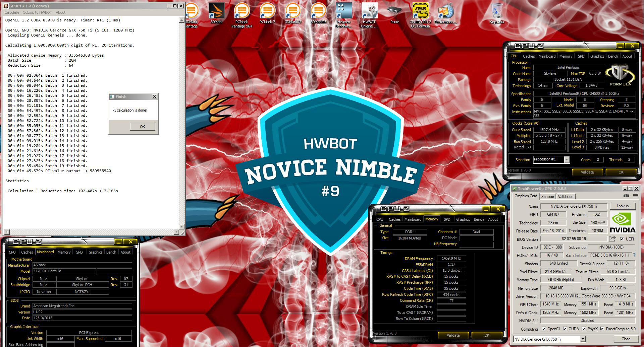Click the Lookup button in GPU-Z
Screen dimensions: 644x347
click(623, 206)
